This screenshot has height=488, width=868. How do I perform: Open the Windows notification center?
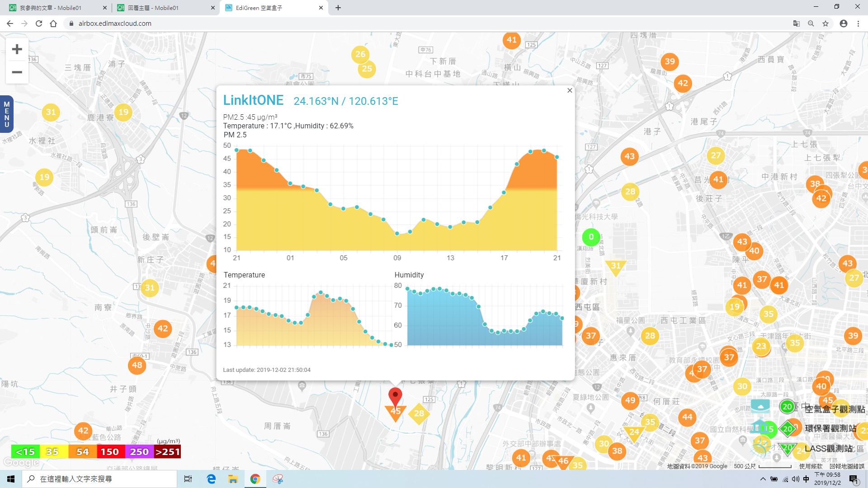coord(854,479)
